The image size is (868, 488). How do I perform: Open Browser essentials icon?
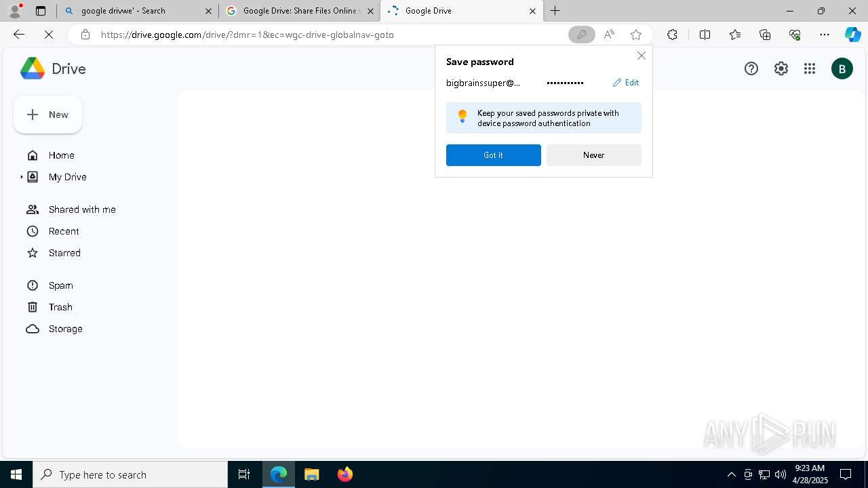(795, 35)
